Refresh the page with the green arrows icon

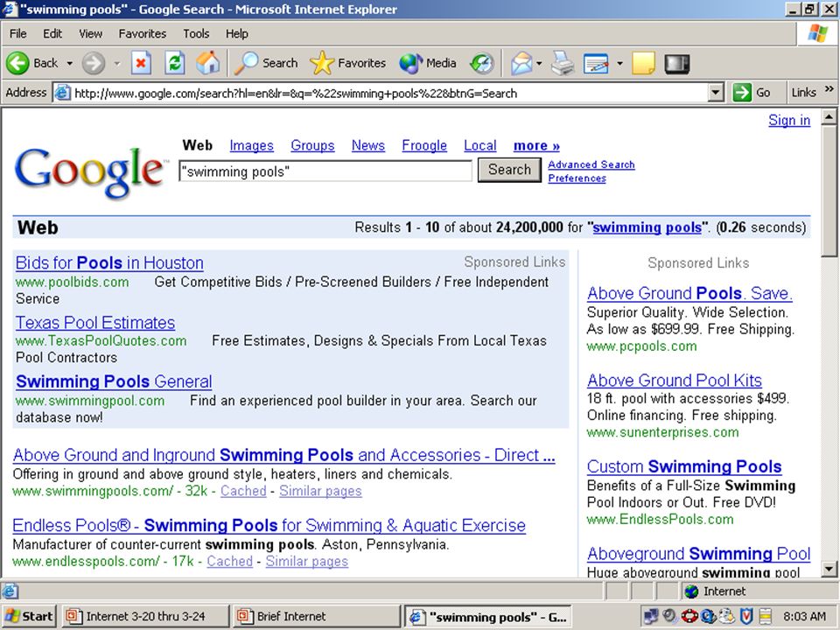click(x=175, y=63)
